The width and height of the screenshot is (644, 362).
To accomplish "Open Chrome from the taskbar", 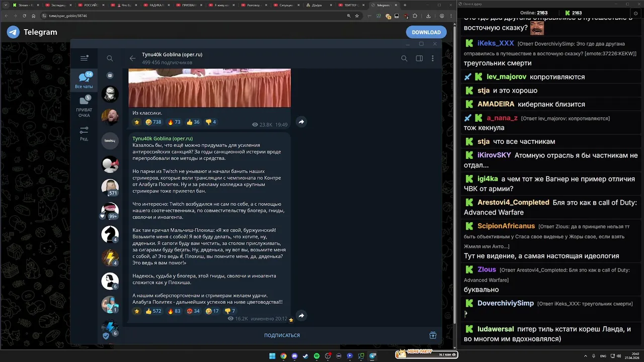I will [x=283, y=356].
